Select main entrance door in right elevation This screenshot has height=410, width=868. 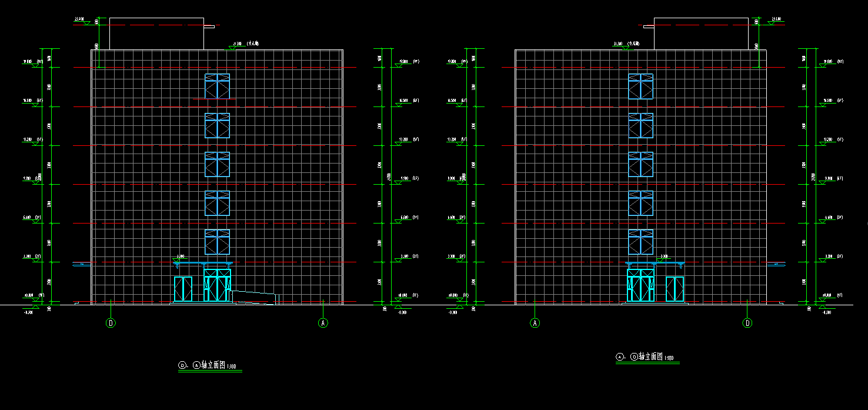(640, 285)
